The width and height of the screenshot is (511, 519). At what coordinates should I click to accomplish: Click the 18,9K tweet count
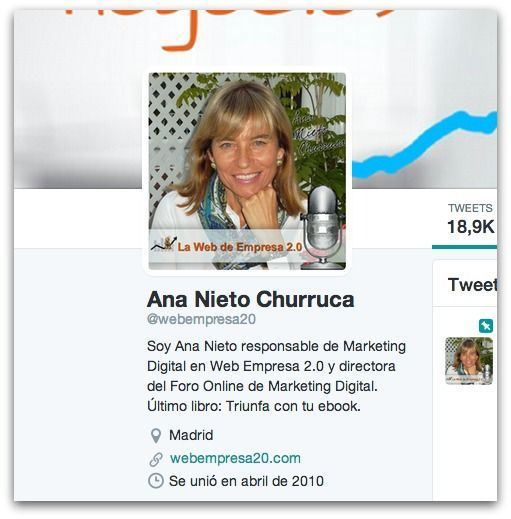(471, 227)
